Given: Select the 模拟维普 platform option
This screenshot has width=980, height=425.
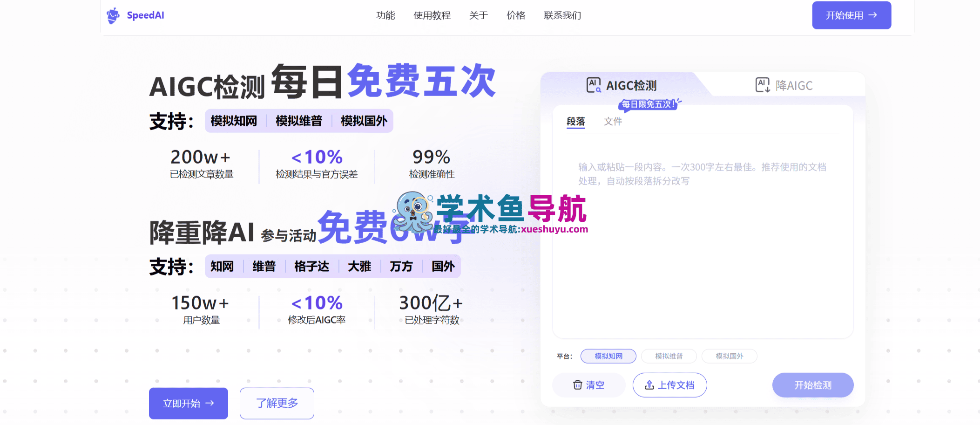Looking at the screenshot, I should tap(669, 356).
